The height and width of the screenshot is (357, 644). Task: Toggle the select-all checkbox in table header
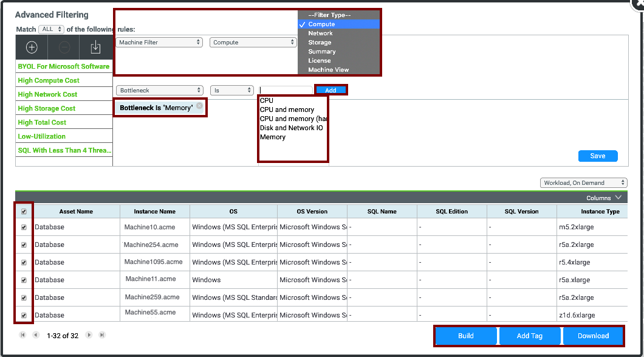(24, 212)
